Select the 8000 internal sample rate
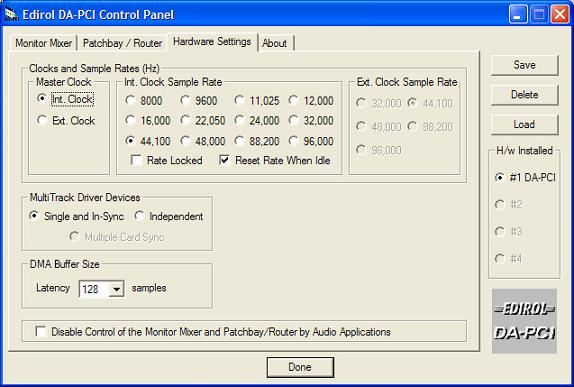 click(130, 100)
